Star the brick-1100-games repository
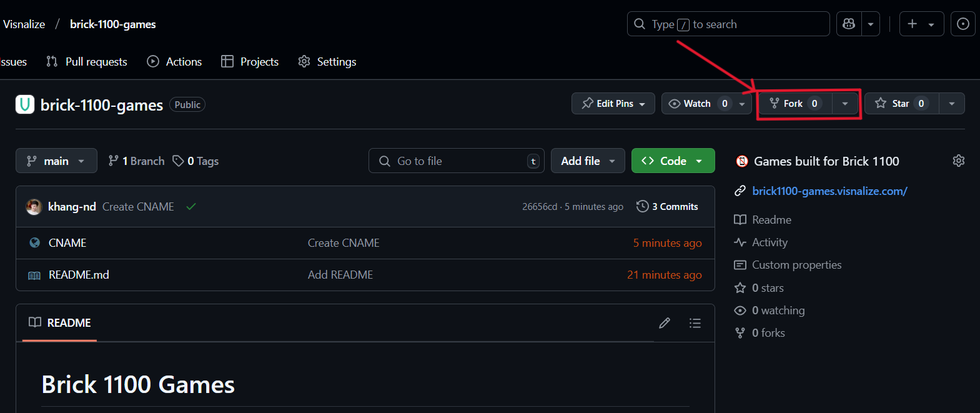980x413 pixels. click(901, 104)
